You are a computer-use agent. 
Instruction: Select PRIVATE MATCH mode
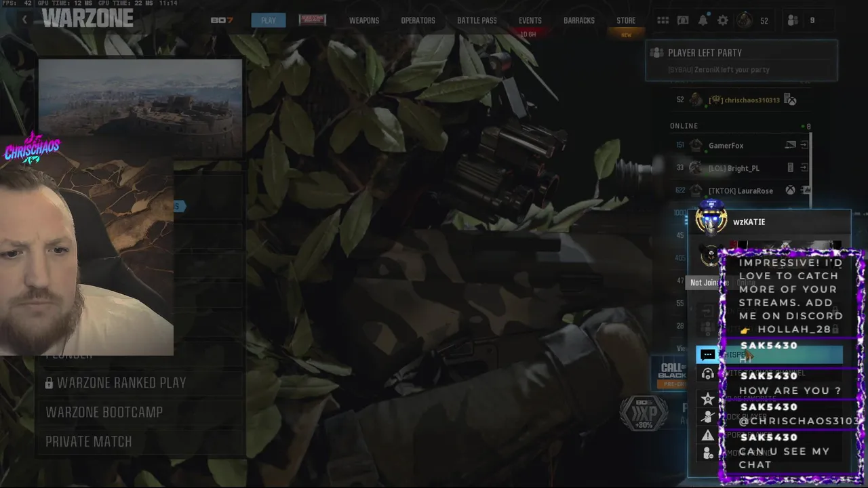pyautogui.click(x=140, y=441)
